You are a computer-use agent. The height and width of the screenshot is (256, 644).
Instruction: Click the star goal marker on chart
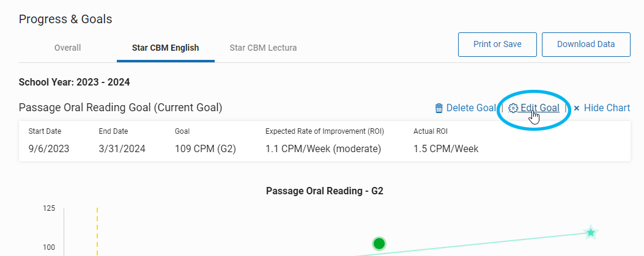(x=591, y=233)
